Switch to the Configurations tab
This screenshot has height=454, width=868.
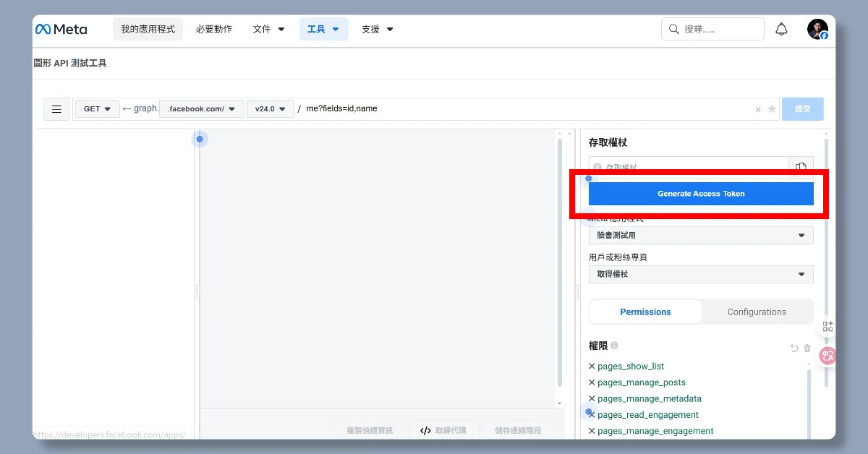coord(757,312)
